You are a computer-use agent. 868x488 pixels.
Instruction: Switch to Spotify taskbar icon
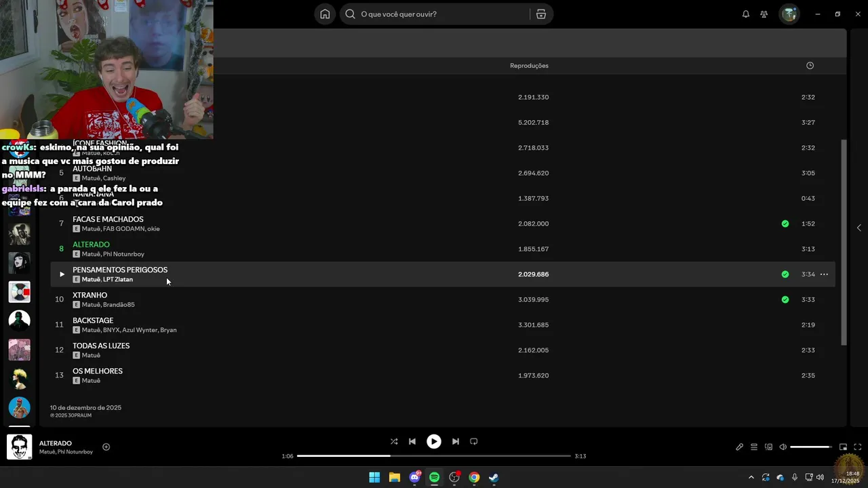coord(434,477)
